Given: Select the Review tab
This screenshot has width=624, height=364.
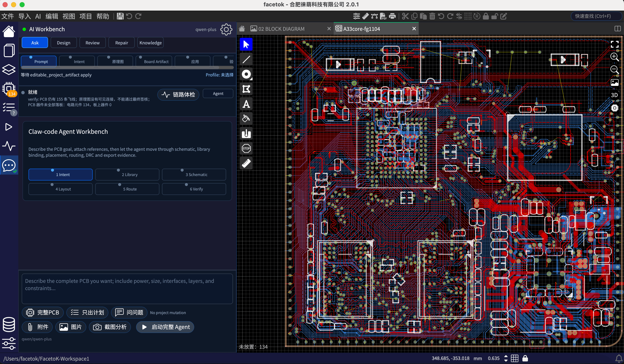Looking at the screenshot, I should (x=93, y=43).
